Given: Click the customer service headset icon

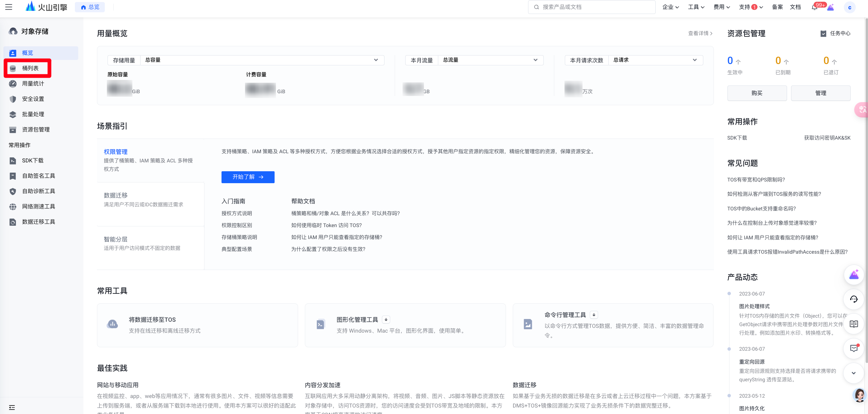Looking at the screenshot, I should (x=854, y=299).
